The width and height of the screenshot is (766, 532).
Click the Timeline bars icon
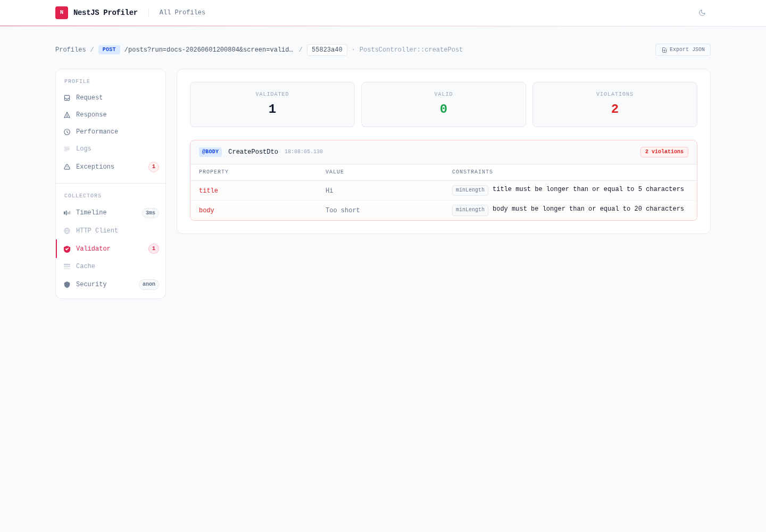click(67, 213)
